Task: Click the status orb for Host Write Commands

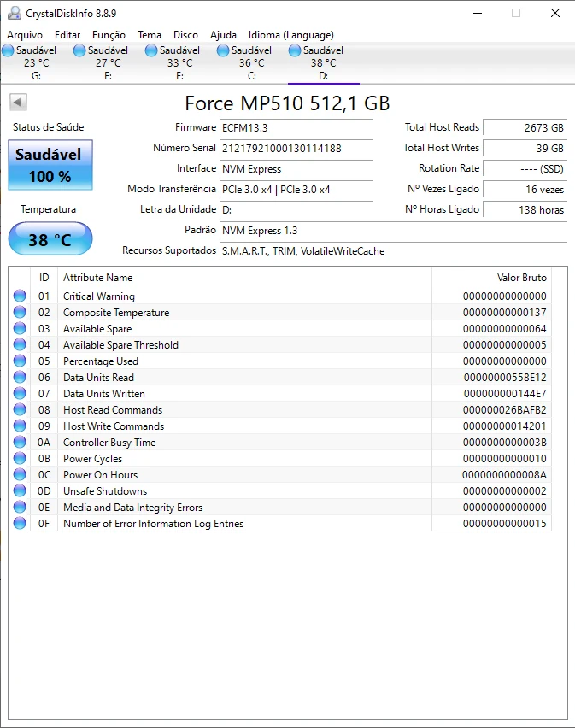Action: click(x=20, y=426)
